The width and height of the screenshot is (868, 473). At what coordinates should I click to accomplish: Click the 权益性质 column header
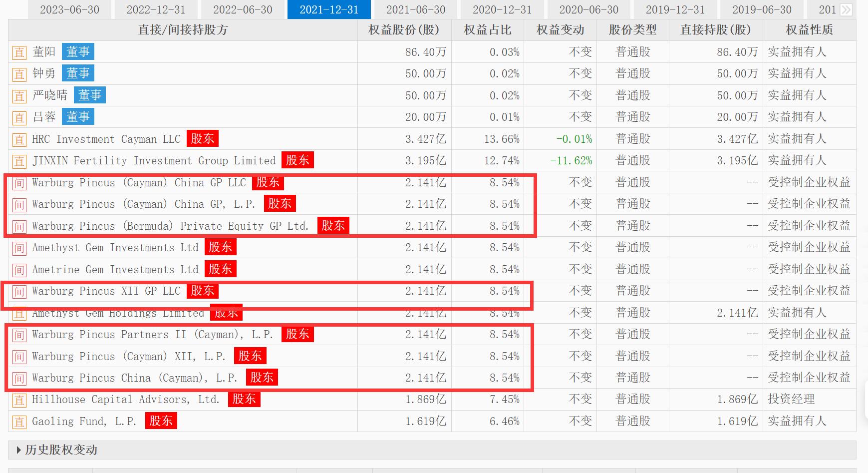(x=809, y=30)
